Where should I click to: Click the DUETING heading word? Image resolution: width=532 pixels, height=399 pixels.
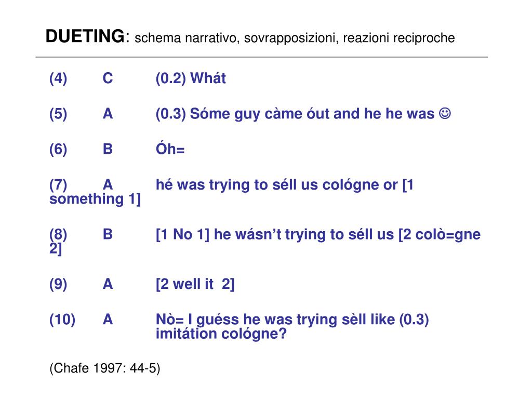85,36
